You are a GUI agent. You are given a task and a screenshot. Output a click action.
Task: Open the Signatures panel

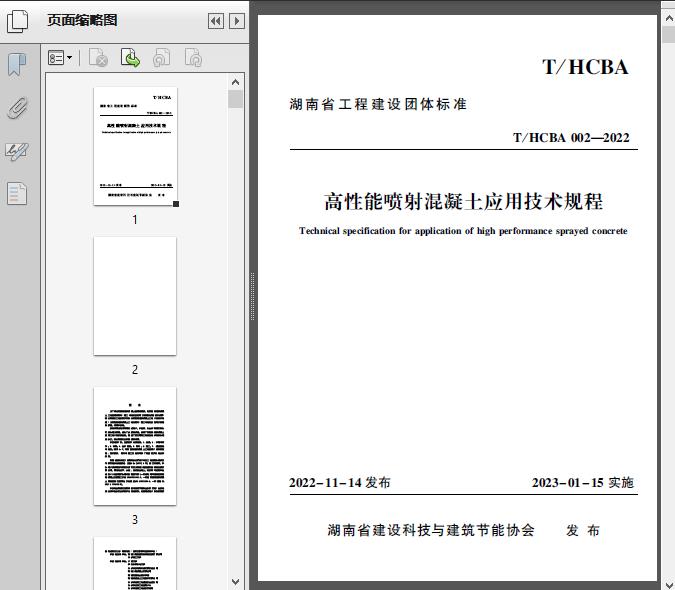point(17,151)
